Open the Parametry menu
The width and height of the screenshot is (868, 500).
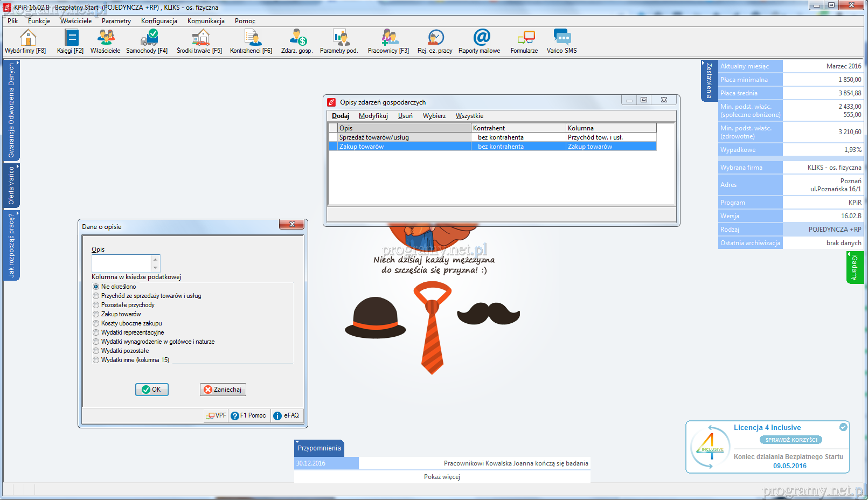click(116, 21)
